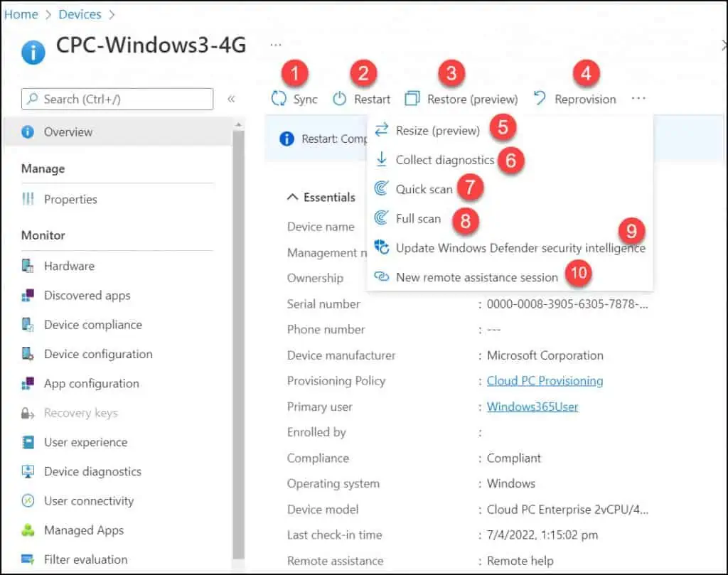Click the Microsoft Corporation manufacturer value
The width and height of the screenshot is (728, 575).
click(545, 355)
